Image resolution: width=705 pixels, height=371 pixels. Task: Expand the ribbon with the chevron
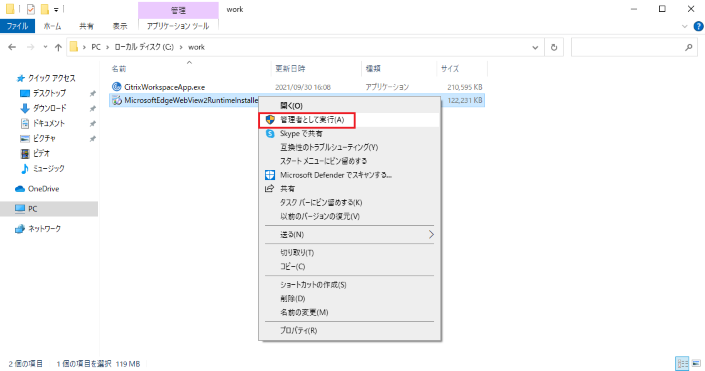pos(685,26)
